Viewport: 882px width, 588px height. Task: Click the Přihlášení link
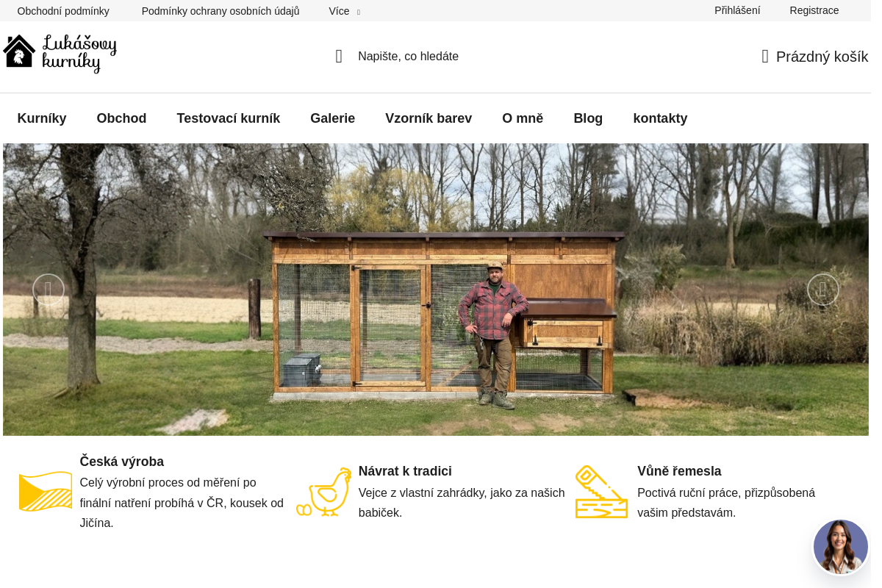[737, 10]
